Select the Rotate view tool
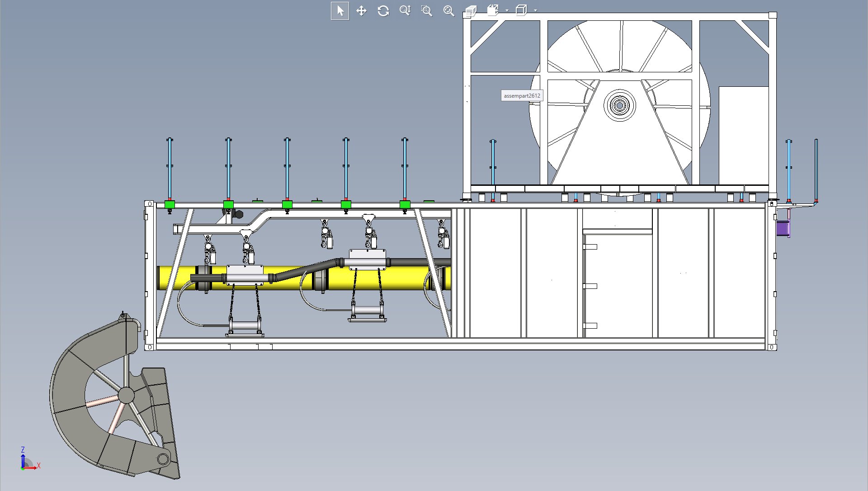The width and height of the screenshot is (868, 491). click(x=383, y=11)
